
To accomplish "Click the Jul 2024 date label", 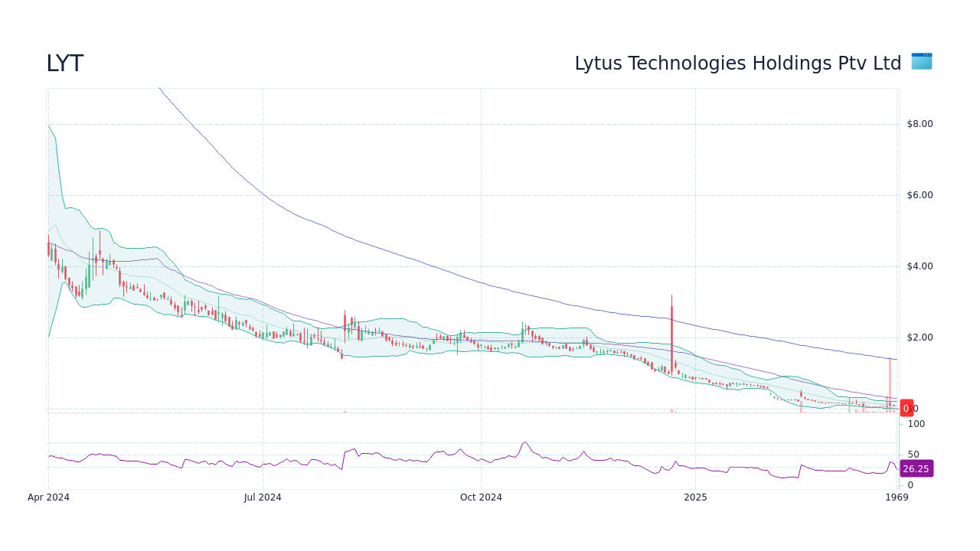I will click(263, 497).
